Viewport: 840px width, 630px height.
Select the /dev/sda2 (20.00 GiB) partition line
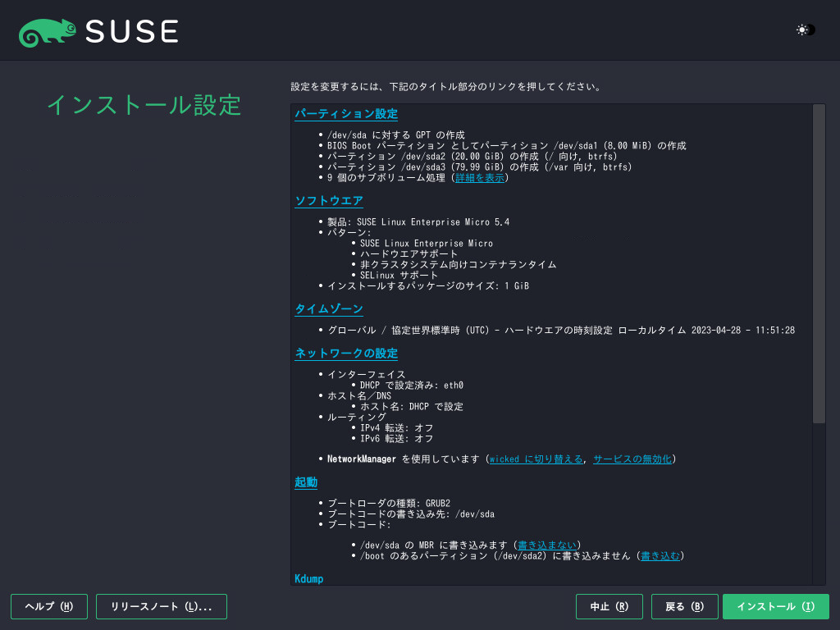click(472, 157)
